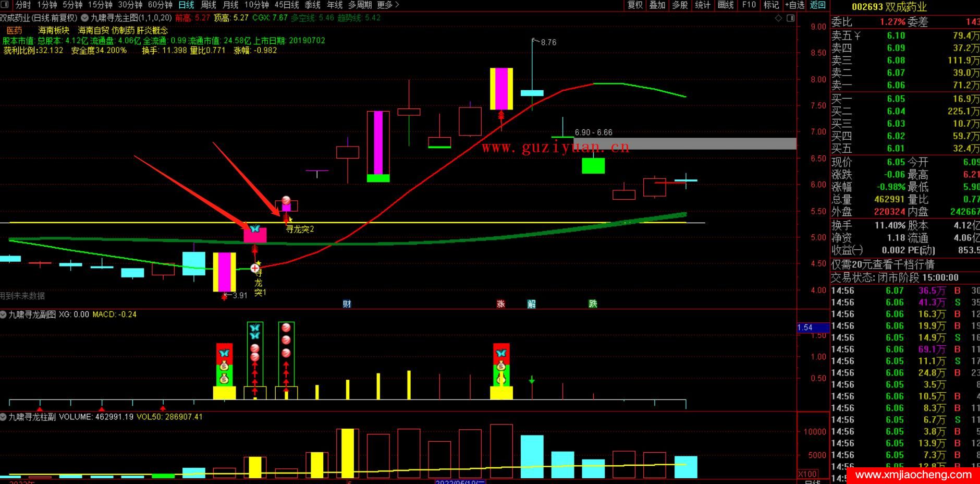This screenshot has width=980, height=484.
Task: Select the 60分钟 period tab
Action: 160,5
